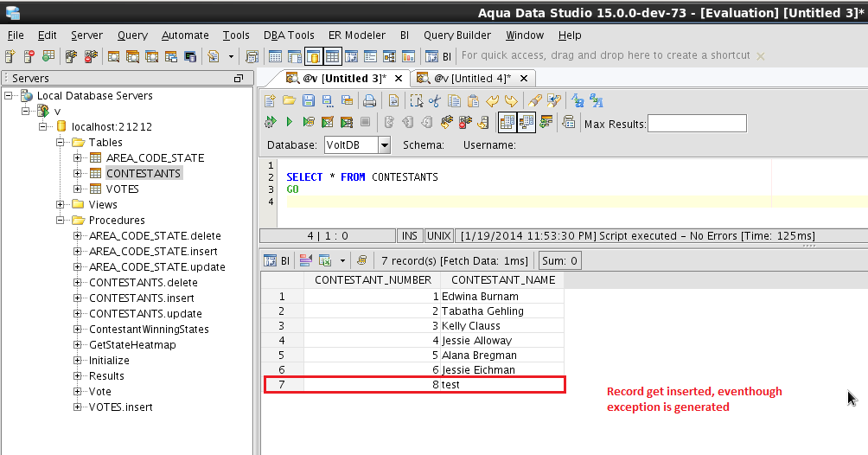Toggle grid results view in query toolbar
Viewport: 868px width, 455px height.
click(x=507, y=122)
